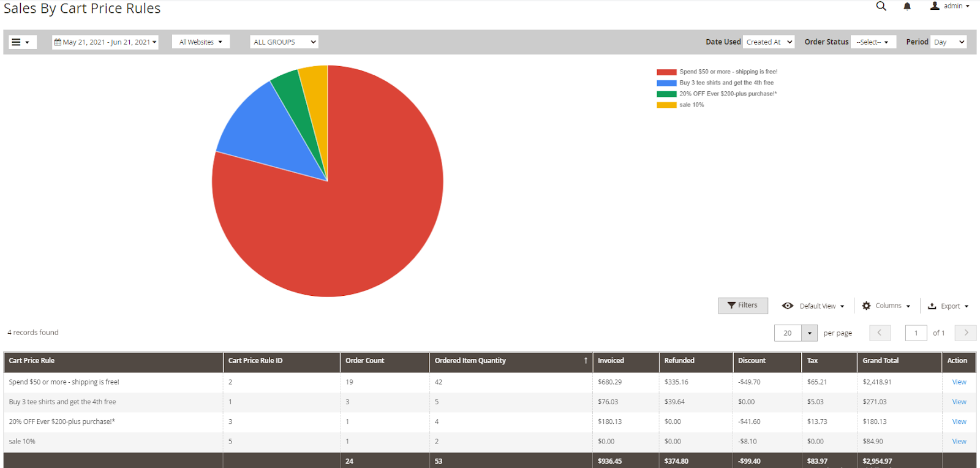
Task: Click the Filters button
Action: click(742, 305)
